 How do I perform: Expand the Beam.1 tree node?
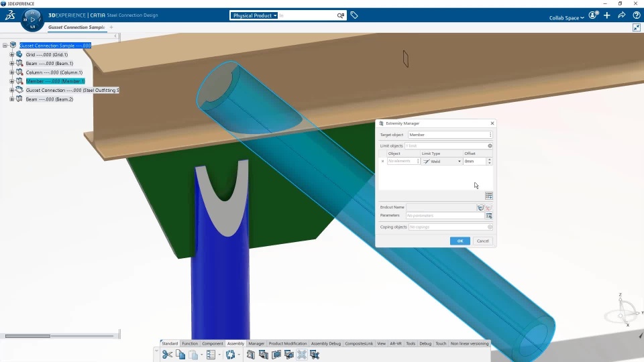(x=11, y=64)
